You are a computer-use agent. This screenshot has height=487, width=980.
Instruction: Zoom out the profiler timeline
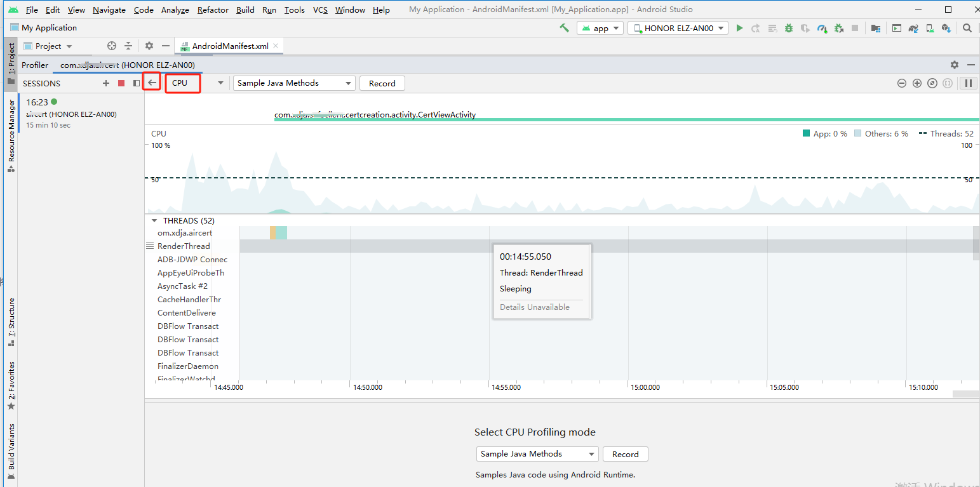pos(902,83)
